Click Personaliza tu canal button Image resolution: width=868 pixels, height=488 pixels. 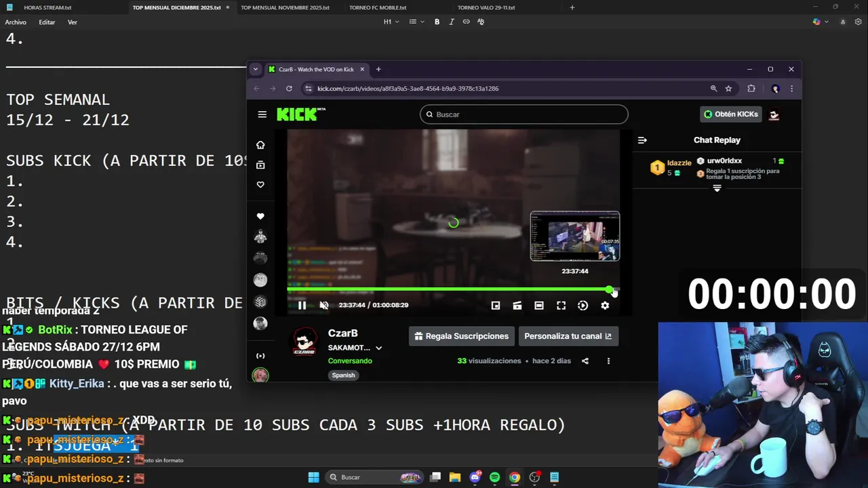(568, 336)
